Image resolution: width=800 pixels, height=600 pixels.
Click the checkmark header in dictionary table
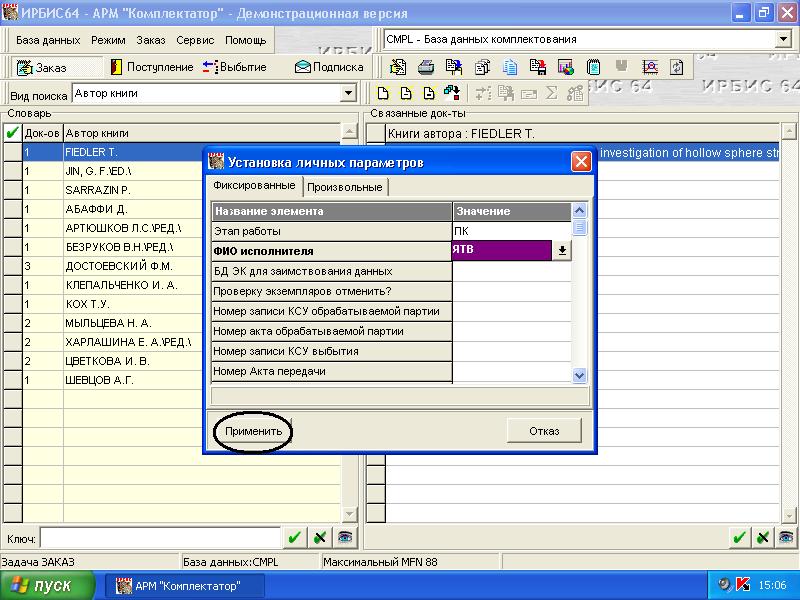pos(12,133)
